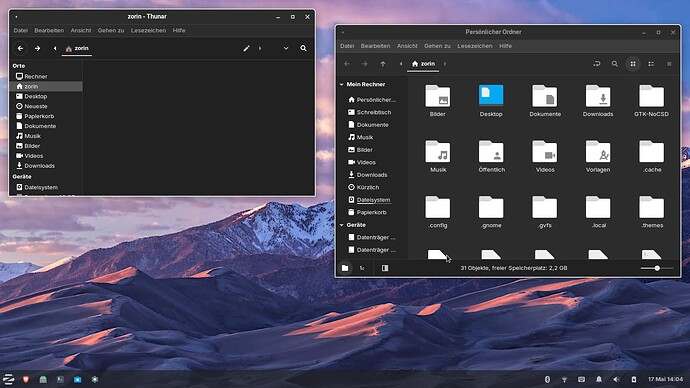
Task: Select the Videos folder icon
Action: 545,152
